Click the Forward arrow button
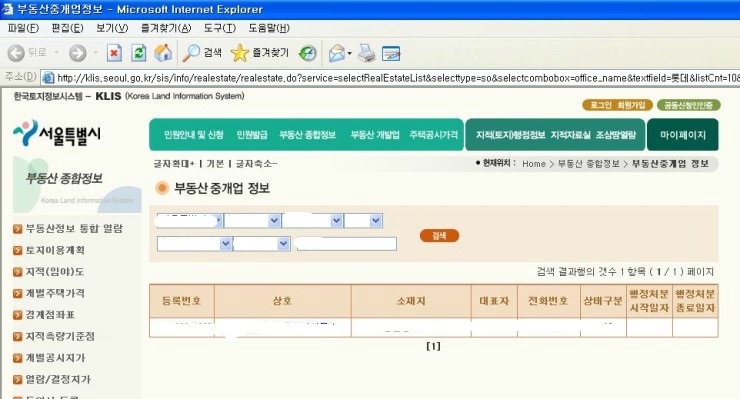 78,53
